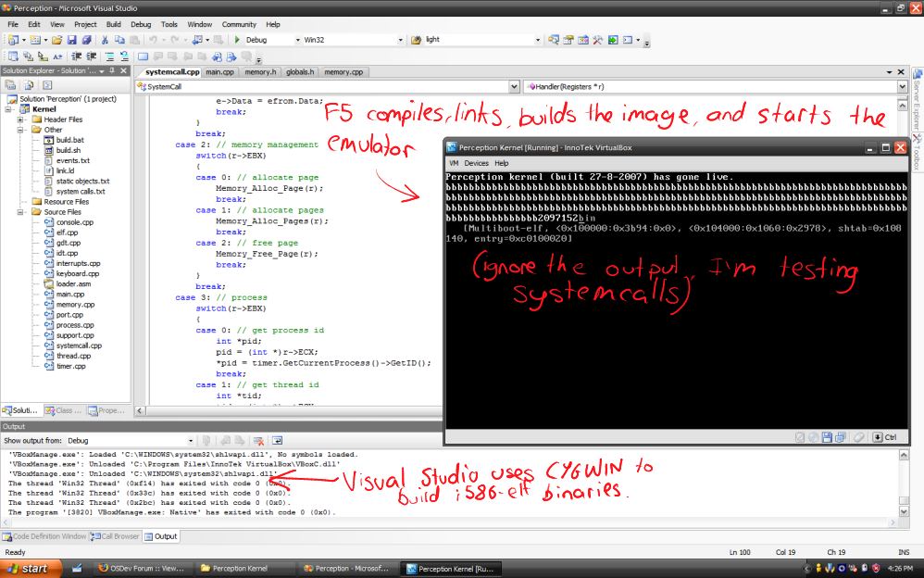Increase line indent in text editor toolbar
Screen dimensions: 924x578
(x=92, y=57)
